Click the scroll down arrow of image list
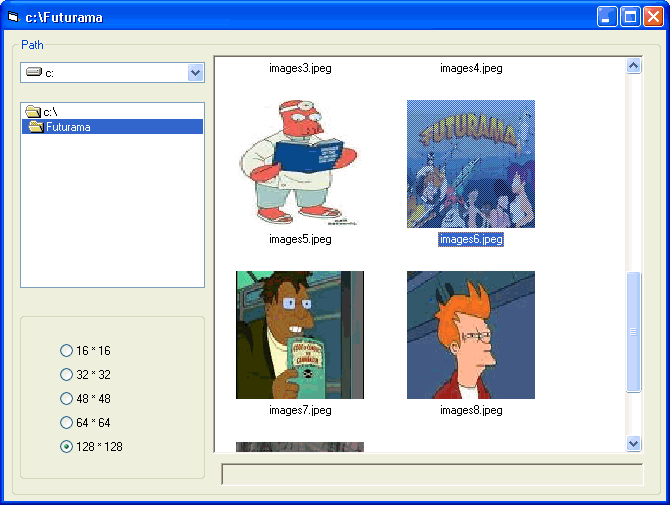The image size is (670, 505). pos(633,443)
